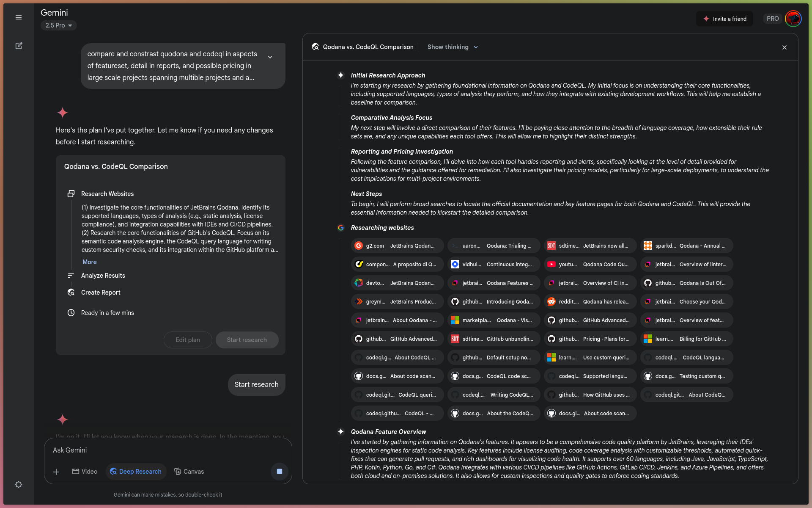Viewport: 812px width, 508px height.
Task: Open jetbrains Choose your Qod source
Action: coord(686,302)
